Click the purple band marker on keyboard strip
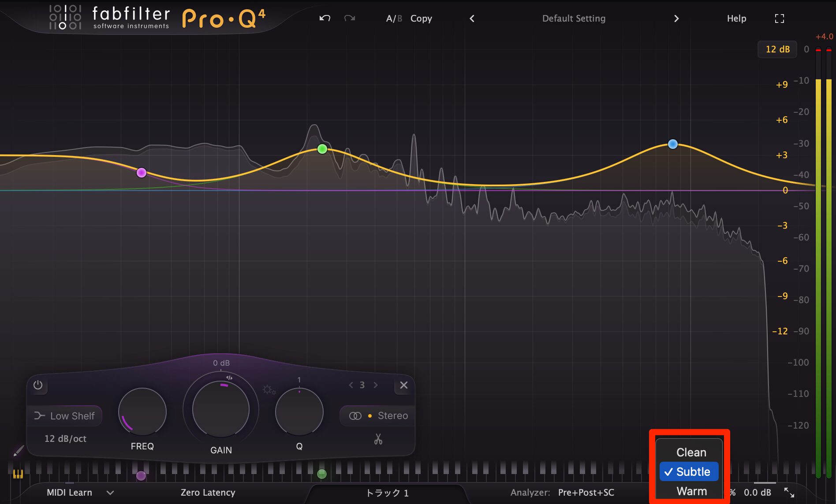 coord(141,475)
